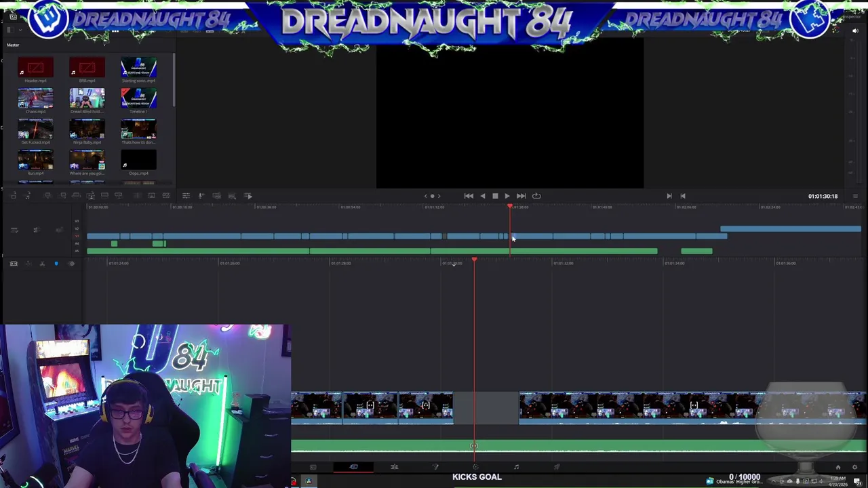Apply the Dissolve transition icon
The width and height of the screenshot is (868, 488).
coord(151,196)
